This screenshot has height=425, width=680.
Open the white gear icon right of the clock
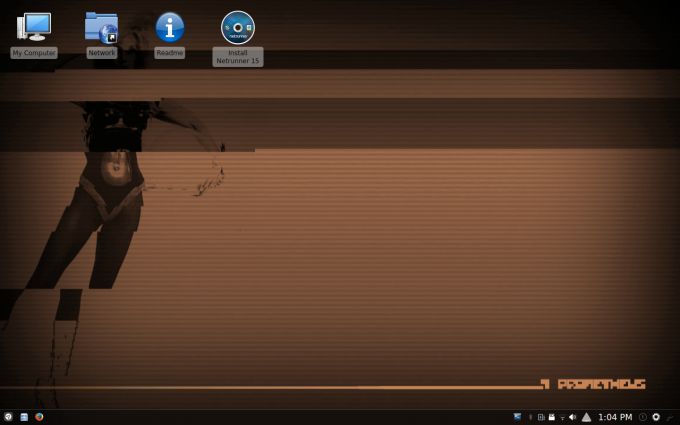point(656,417)
